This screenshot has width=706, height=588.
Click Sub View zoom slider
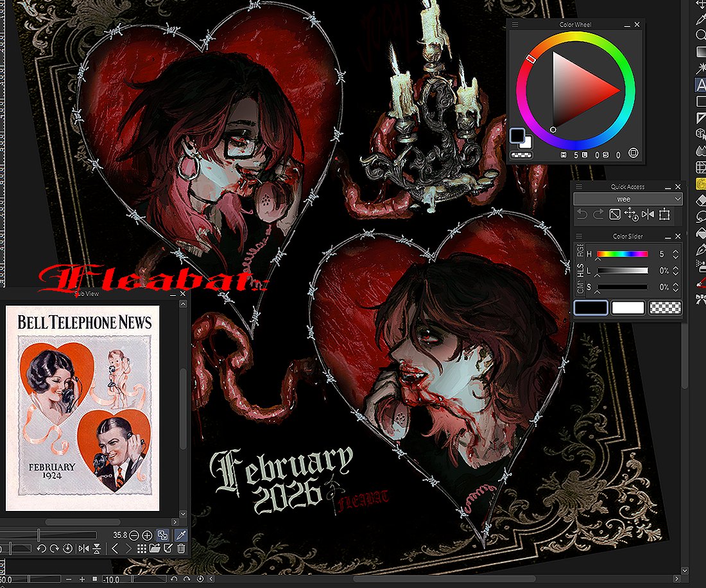click(48, 535)
